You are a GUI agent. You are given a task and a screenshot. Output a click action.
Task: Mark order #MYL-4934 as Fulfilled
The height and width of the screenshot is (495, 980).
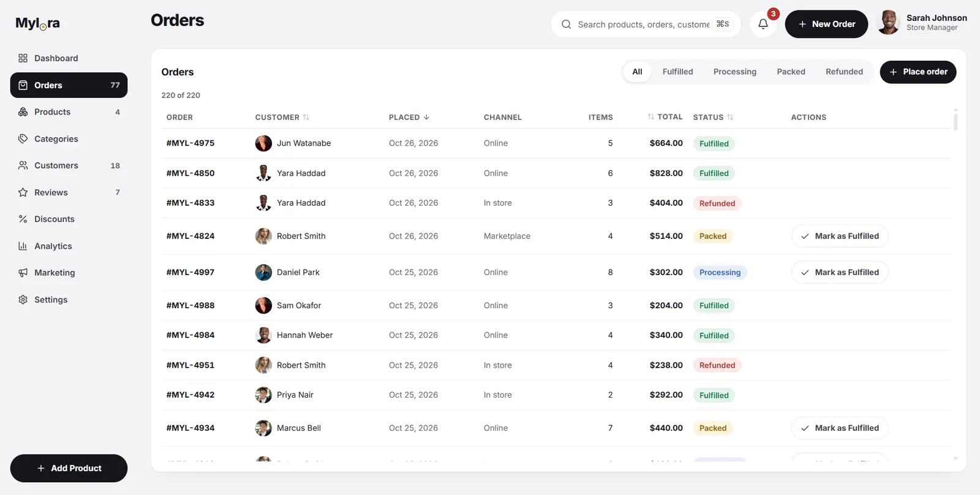pos(840,428)
